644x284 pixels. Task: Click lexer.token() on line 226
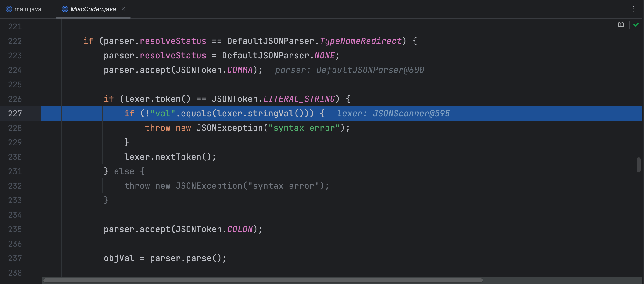[157, 99]
